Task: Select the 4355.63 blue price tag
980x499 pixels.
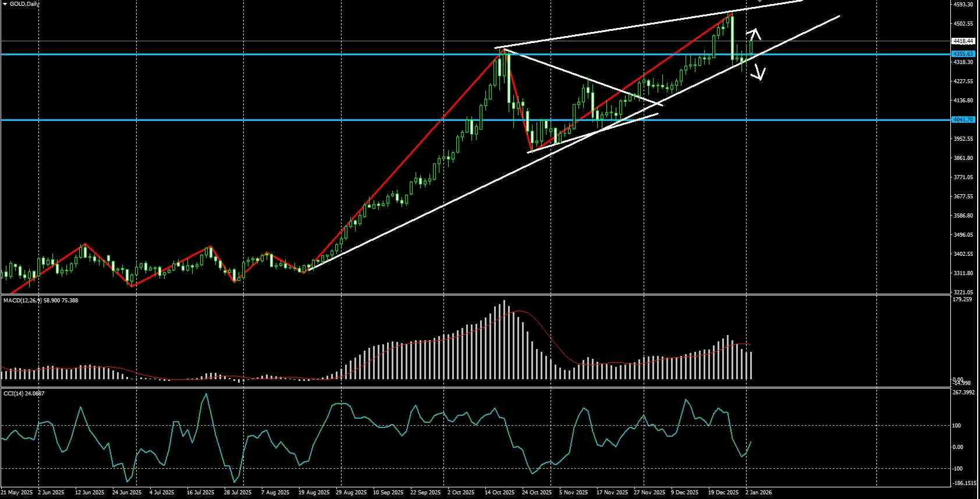Action: (963, 54)
